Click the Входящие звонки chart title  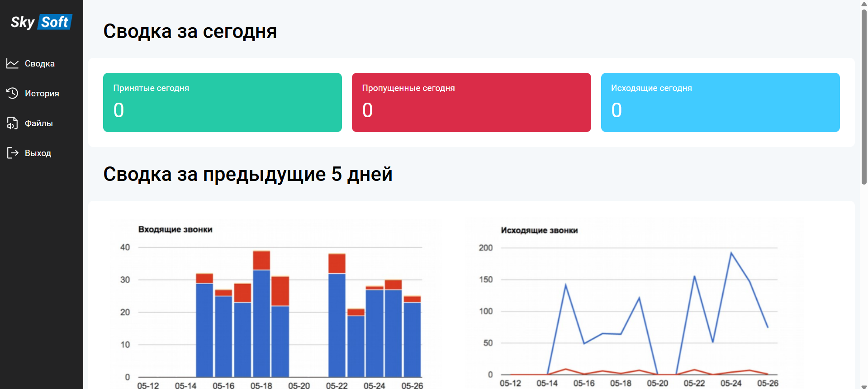coord(175,229)
